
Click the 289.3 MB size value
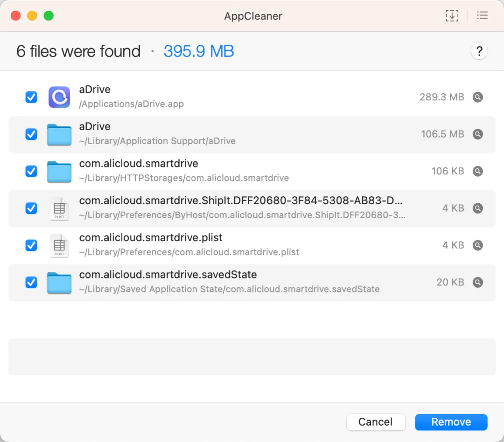click(x=441, y=97)
